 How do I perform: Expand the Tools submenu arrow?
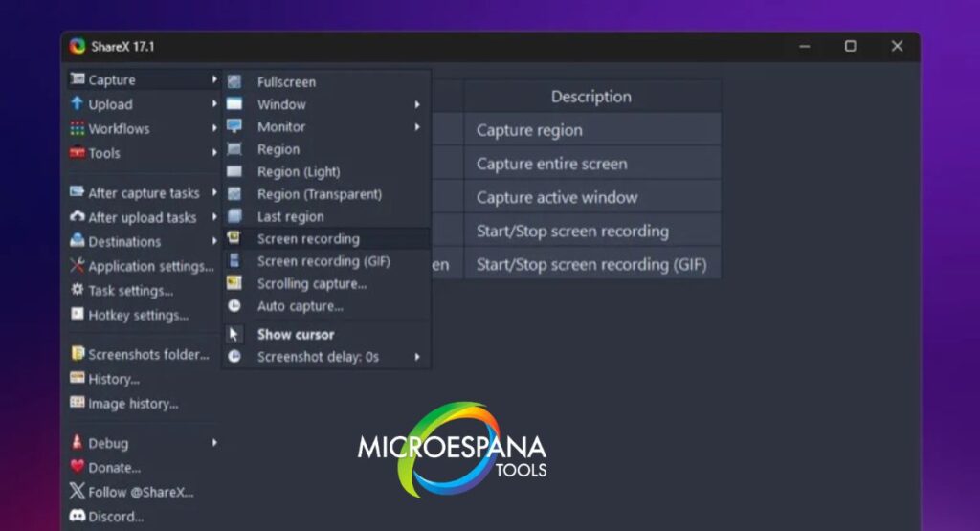[214, 152]
